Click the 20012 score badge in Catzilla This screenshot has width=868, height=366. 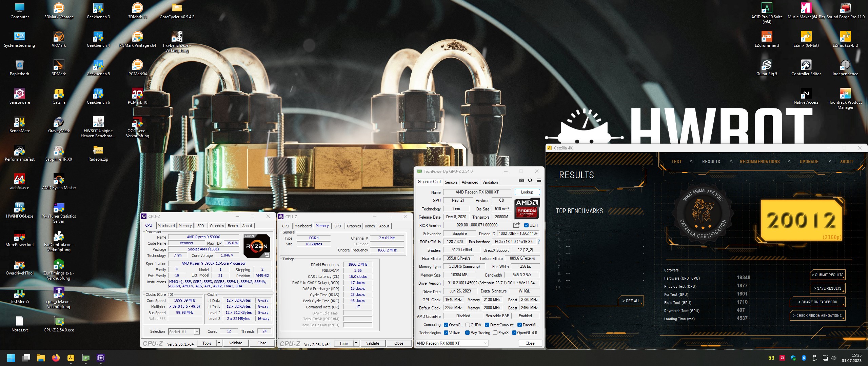point(802,220)
